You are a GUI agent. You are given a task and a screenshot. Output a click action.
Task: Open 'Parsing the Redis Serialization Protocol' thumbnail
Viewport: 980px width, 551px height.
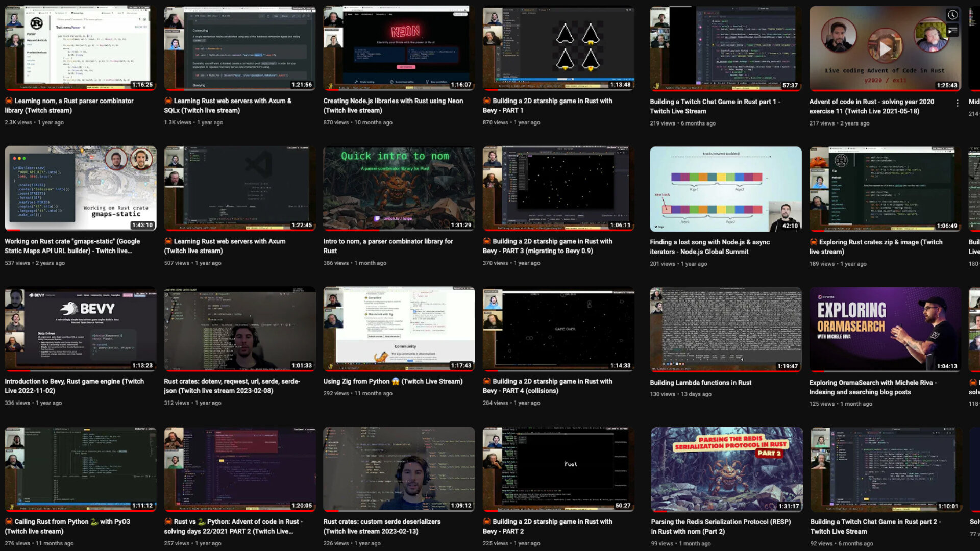click(726, 469)
